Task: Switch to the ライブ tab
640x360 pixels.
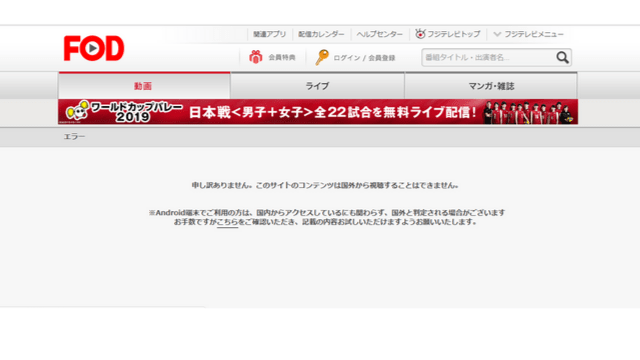Action: (317, 86)
